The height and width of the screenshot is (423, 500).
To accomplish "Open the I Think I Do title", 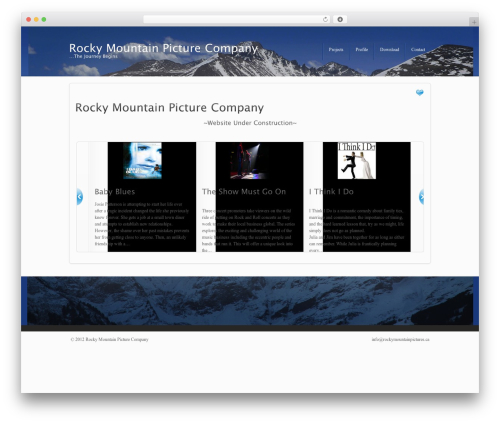I will click(331, 192).
